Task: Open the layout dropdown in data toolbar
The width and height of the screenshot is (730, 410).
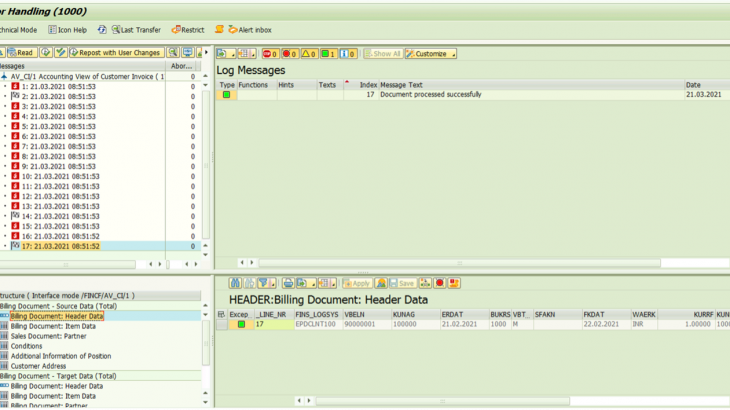Action: 327,283
